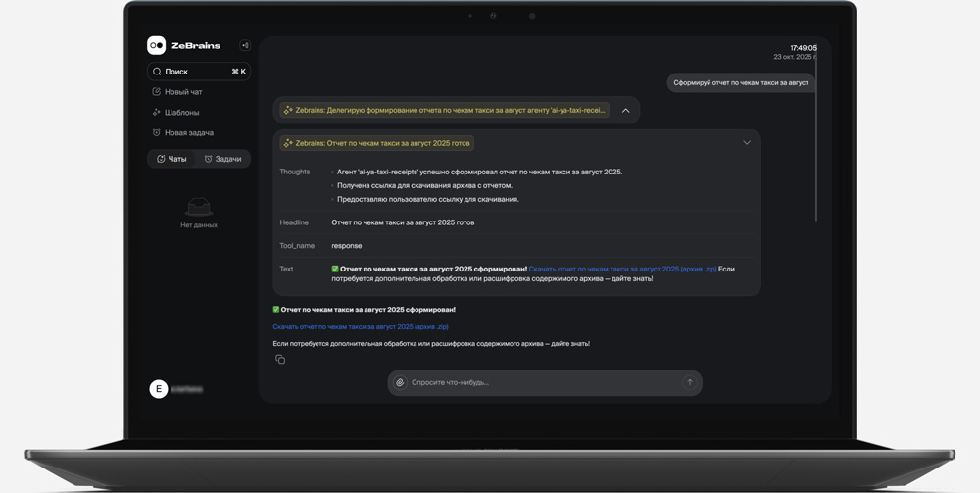Screen dimensions: 980x493
Task: Open the download link inside the Text row
Action: (622, 269)
